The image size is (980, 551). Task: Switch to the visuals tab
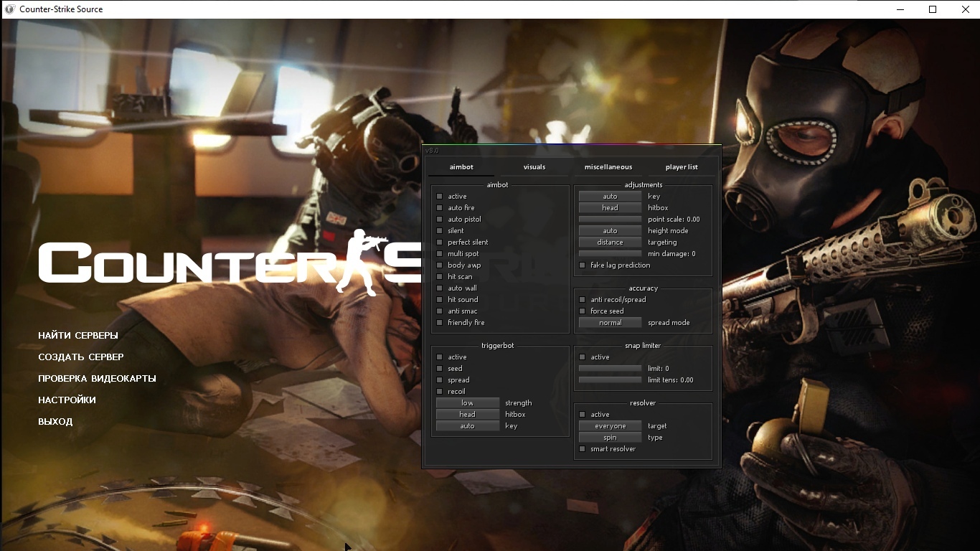click(534, 167)
